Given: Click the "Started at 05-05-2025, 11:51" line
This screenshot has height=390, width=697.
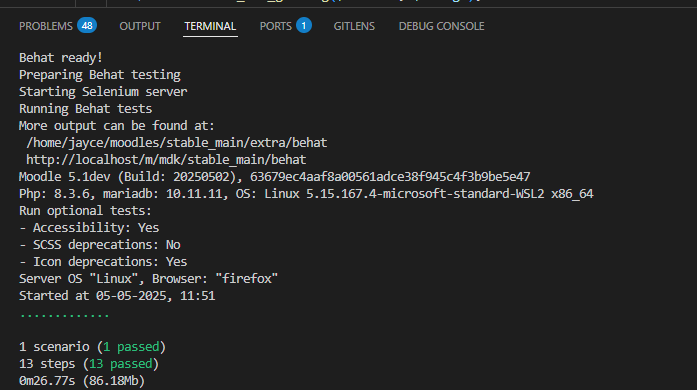Looking at the screenshot, I should point(117,296).
